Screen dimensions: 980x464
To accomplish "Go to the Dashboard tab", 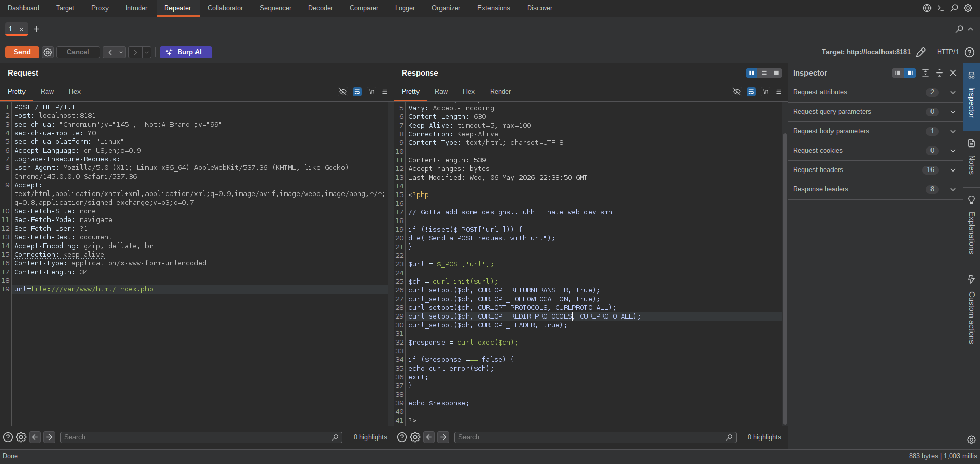I will [x=23, y=8].
